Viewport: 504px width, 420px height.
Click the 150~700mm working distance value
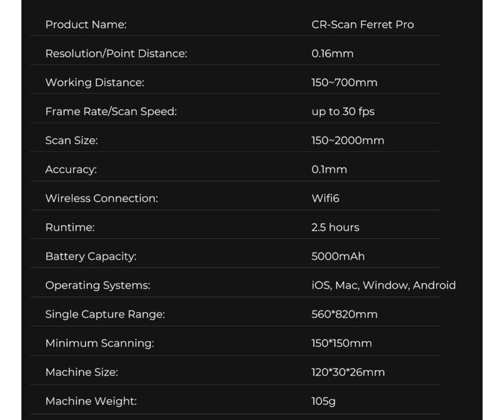(344, 82)
